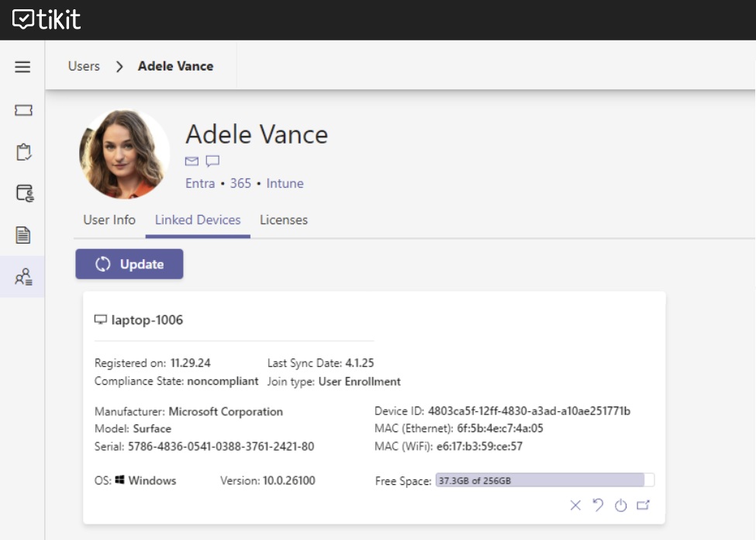Send email to Adele Vance via envelope icon
This screenshot has width=756, height=540.
tap(192, 161)
